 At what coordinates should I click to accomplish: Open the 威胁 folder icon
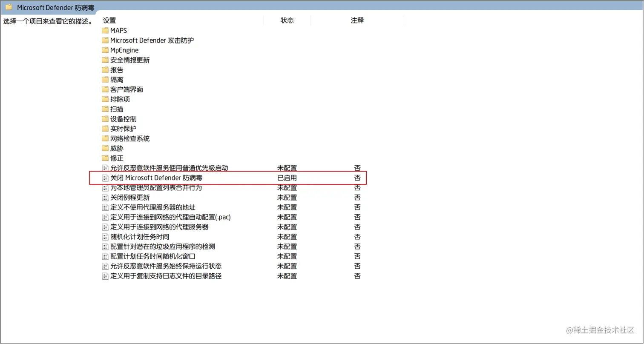point(105,148)
